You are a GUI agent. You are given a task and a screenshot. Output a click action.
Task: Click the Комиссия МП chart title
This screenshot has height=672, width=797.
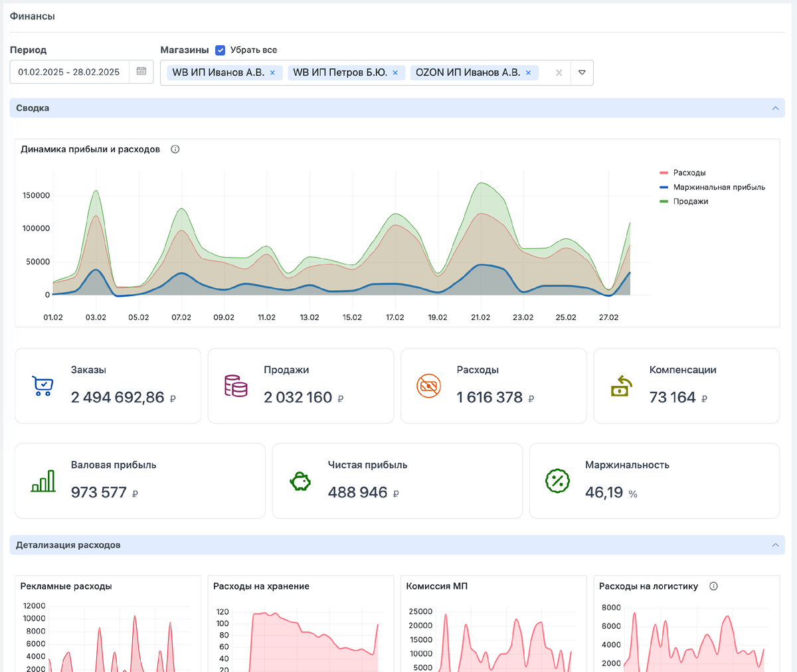pyautogui.click(x=437, y=586)
